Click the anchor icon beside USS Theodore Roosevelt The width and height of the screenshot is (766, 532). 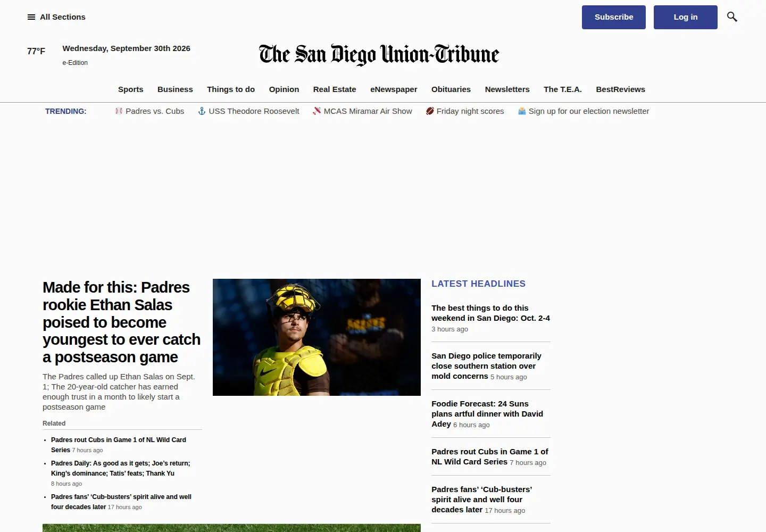tap(202, 111)
